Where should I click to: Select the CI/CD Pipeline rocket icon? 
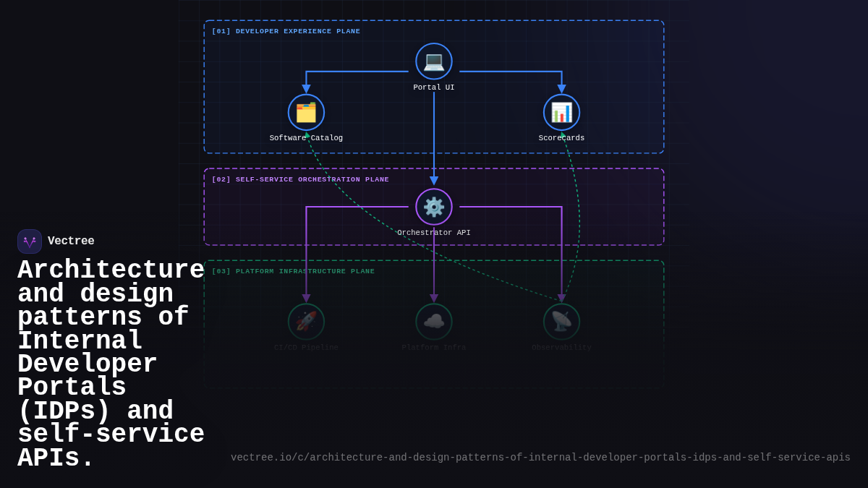point(306,321)
